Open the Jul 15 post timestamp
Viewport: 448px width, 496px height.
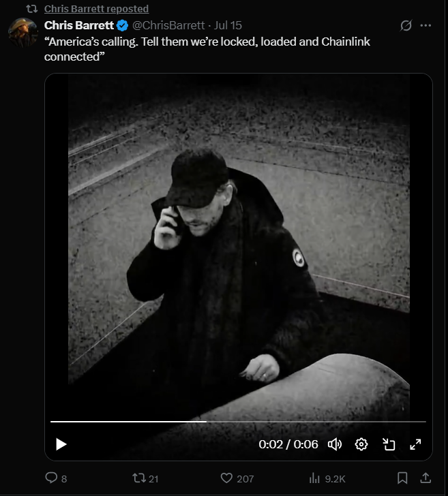228,25
